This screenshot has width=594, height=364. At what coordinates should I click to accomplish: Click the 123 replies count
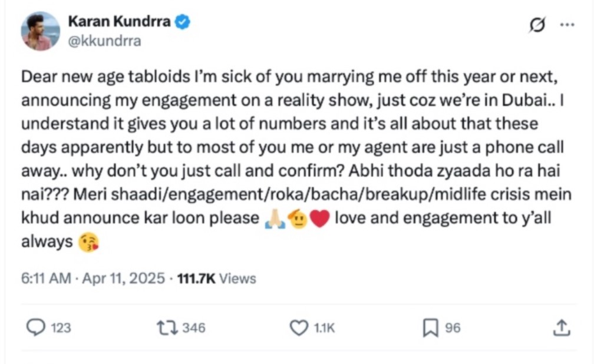click(x=61, y=328)
